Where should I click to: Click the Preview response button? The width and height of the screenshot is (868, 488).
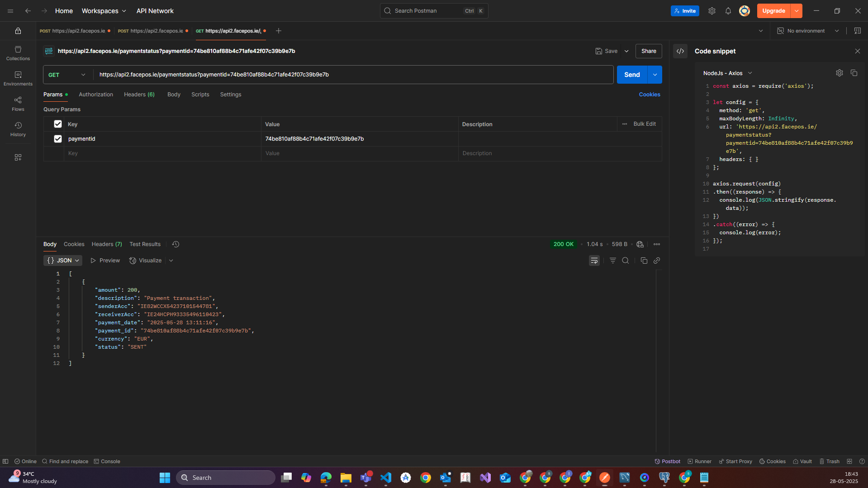(105, 261)
